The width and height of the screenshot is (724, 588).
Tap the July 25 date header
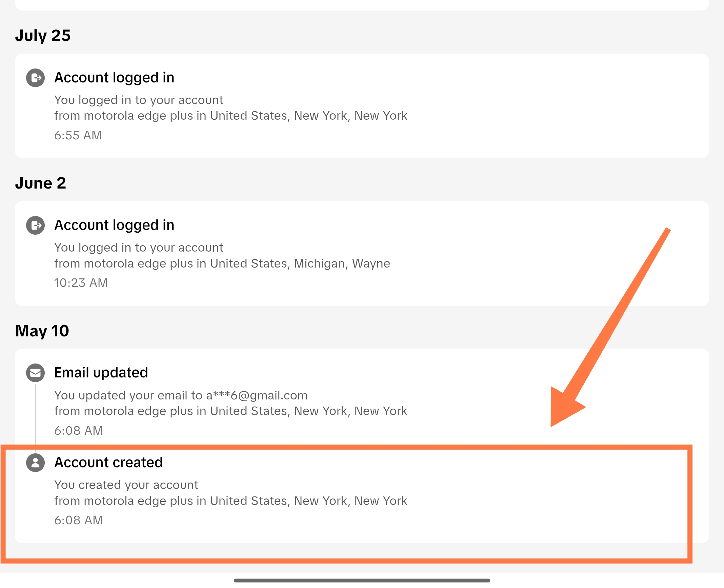[43, 36]
